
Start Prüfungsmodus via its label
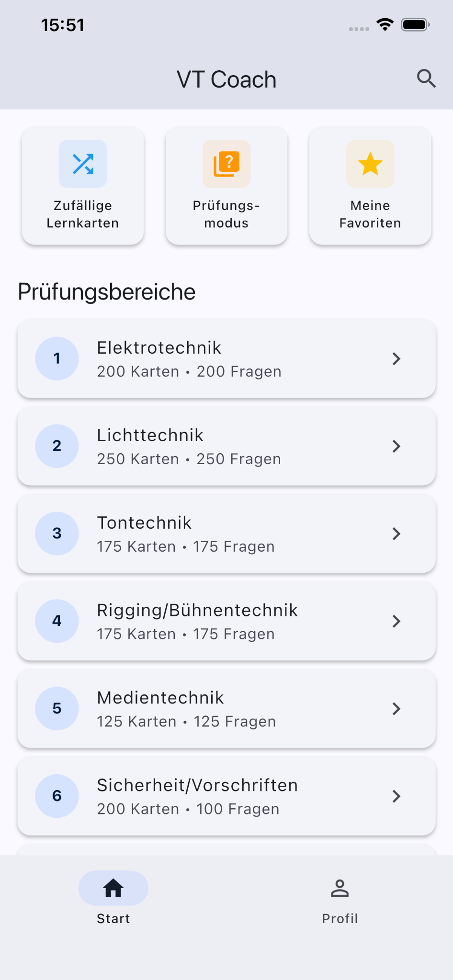point(226,214)
